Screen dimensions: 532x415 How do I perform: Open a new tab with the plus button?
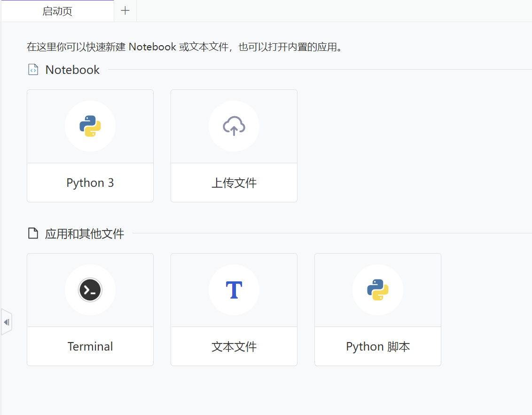(125, 10)
